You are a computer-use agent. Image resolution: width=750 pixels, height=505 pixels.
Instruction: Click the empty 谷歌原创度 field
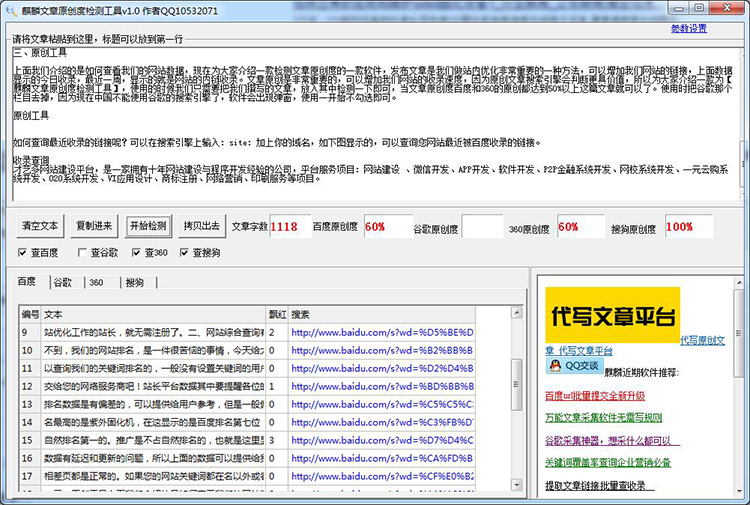(x=483, y=226)
